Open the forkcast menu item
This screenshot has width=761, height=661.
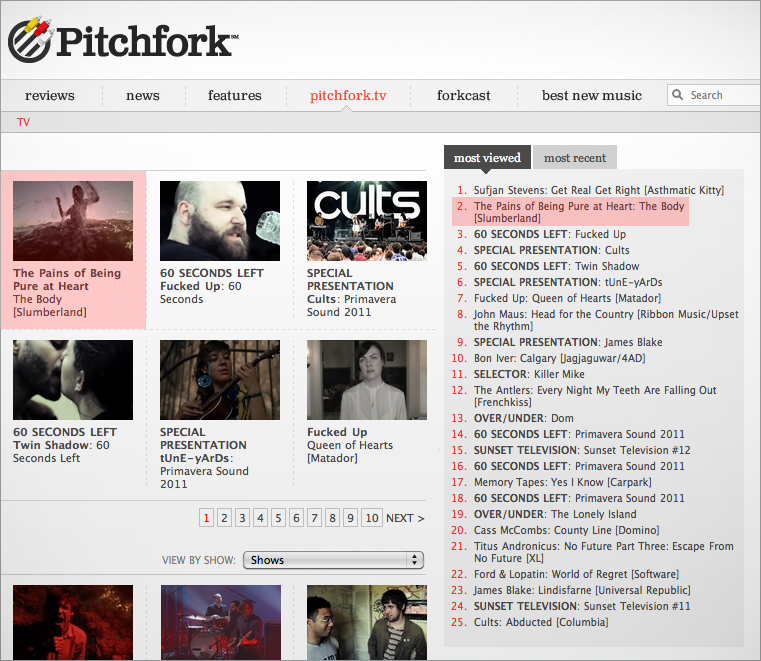[463, 95]
